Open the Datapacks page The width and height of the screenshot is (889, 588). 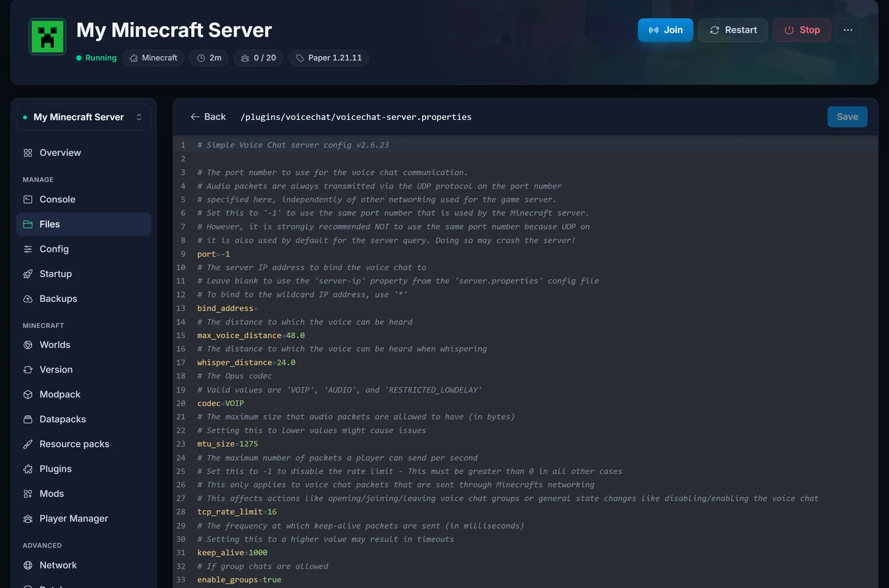click(83, 419)
